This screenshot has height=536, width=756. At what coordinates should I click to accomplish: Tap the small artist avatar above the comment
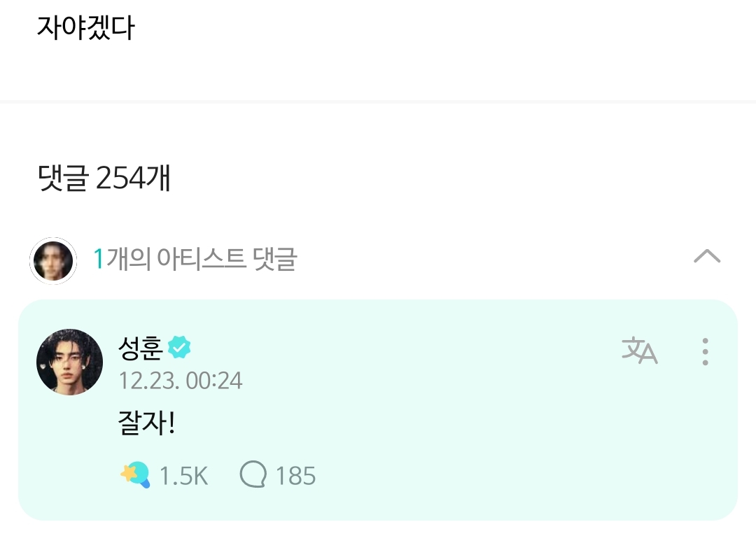[x=53, y=260]
